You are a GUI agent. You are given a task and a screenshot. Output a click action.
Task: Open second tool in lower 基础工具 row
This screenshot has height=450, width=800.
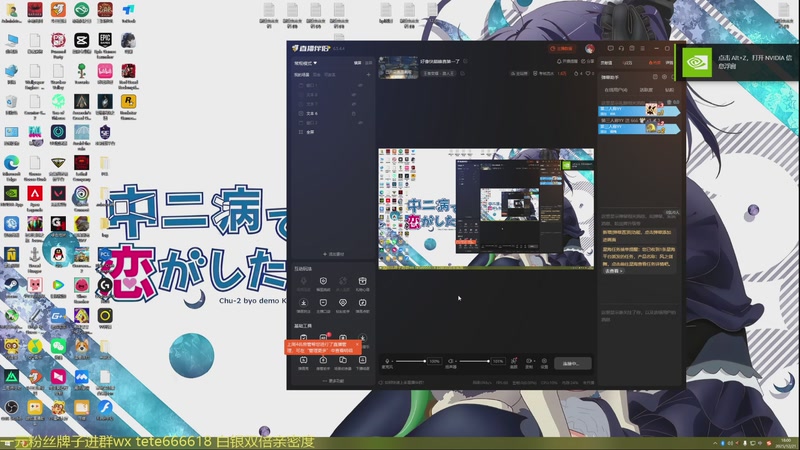[323, 360]
